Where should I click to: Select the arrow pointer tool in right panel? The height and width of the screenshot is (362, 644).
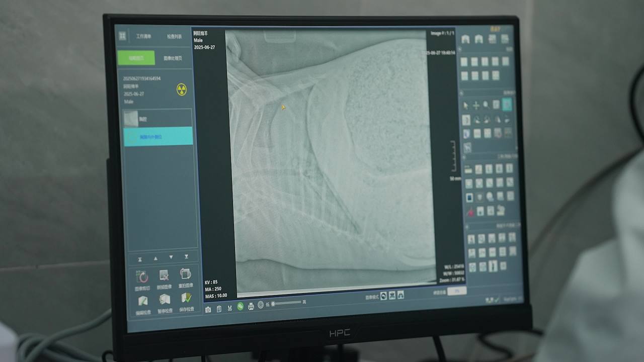(465, 105)
